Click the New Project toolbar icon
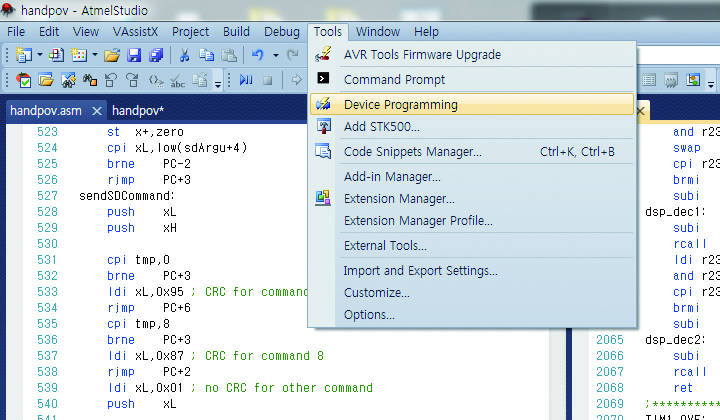The height and width of the screenshot is (420, 720). 23,55
